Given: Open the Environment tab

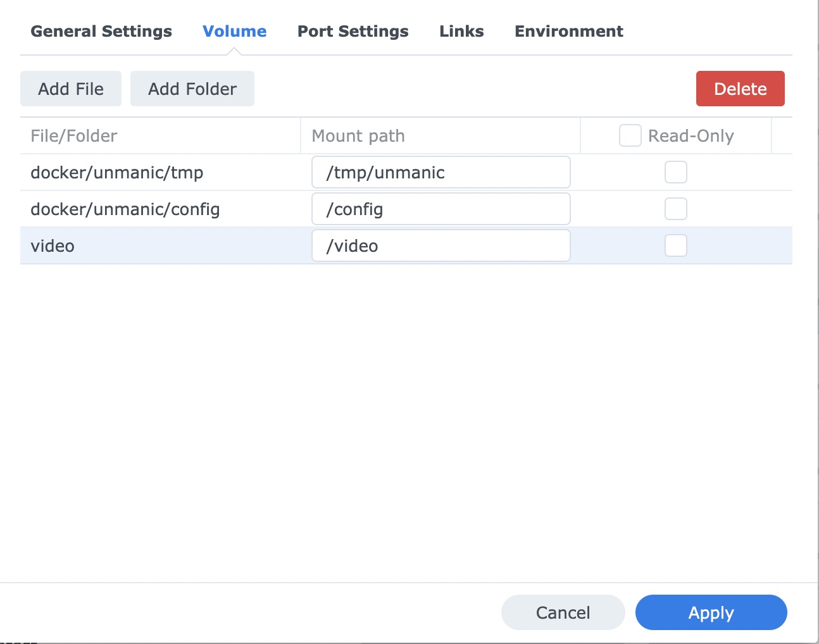Looking at the screenshot, I should tap(568, 31).
